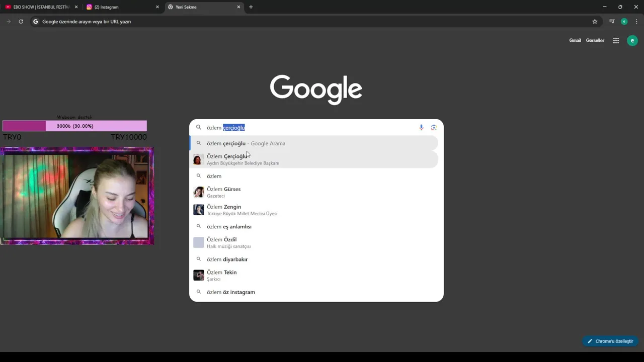Click Özlem Özdil placeholder thumbnail
This screenshot has width=644, height=362.
(x=199, y=242)
